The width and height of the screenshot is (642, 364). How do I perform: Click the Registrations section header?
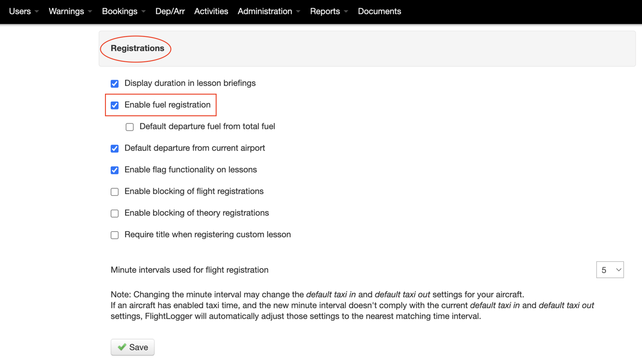point(137,48)
